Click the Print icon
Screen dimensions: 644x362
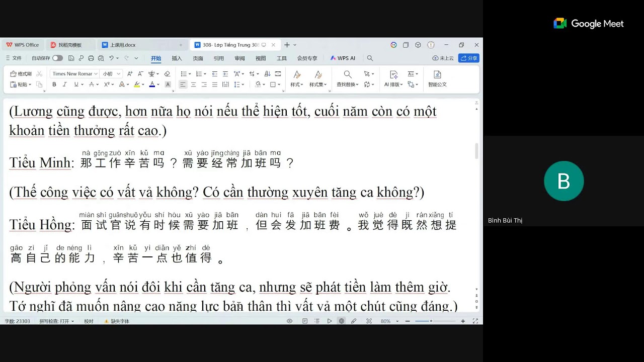coord(91,58)
